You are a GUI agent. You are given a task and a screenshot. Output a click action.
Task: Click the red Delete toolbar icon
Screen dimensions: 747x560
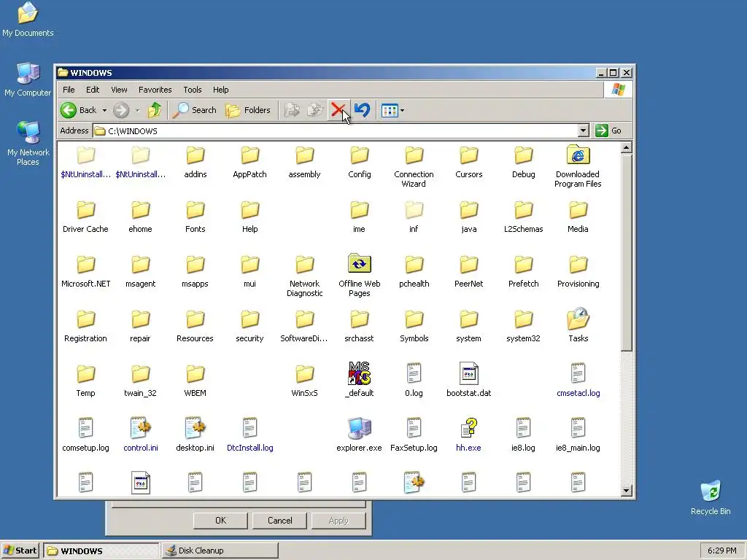pos(338,110)
